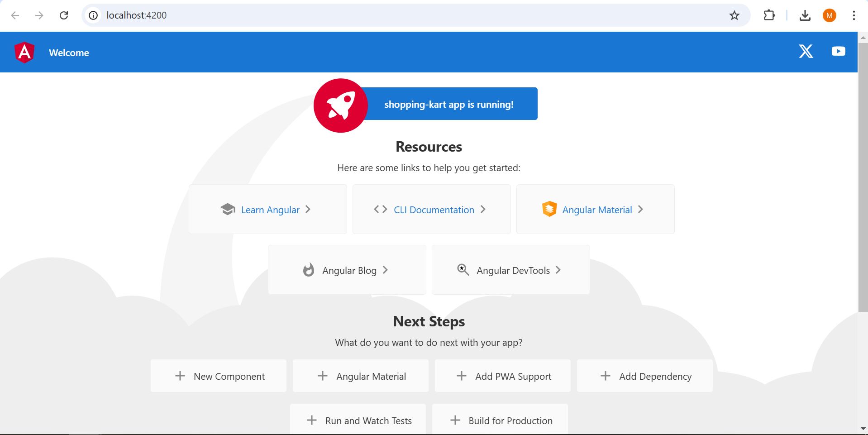The height and width of the screenshot is (435, 868).
Task: Select the Add Dependency label
Action: coord(655,376)
